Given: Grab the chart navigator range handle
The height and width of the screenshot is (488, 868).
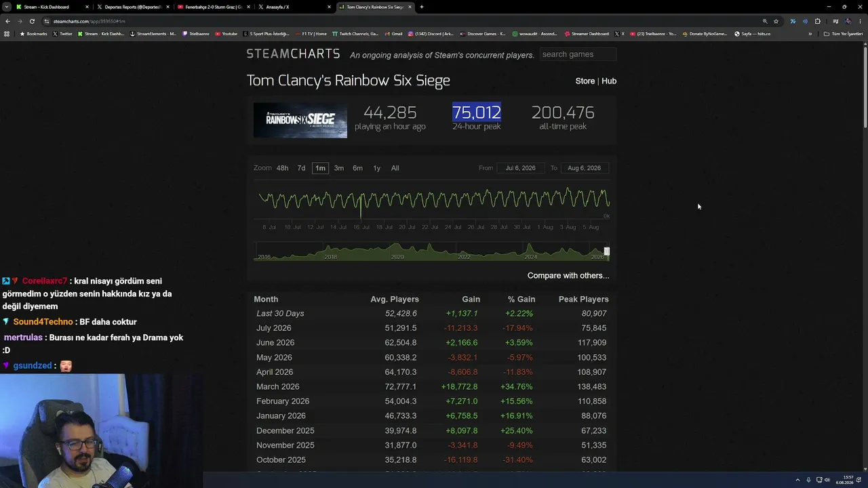Looking at the screenshot, I should (x=607, y=251).
